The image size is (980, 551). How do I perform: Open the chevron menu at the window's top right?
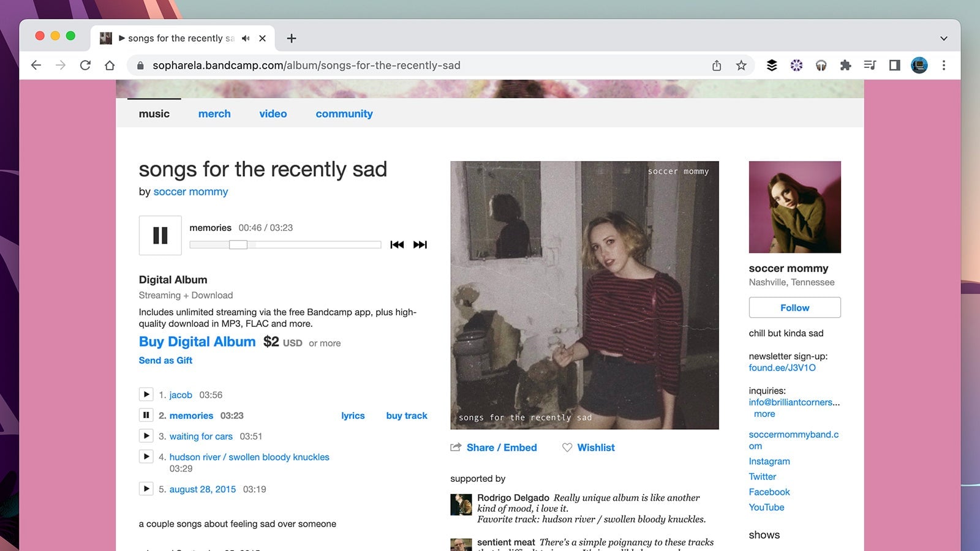tap(943, 38)
